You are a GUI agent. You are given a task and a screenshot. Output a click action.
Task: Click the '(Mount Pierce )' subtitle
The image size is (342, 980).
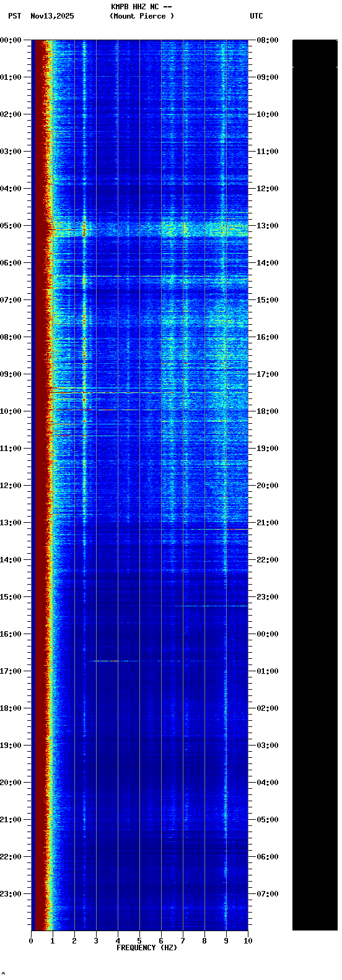[142, 16]
